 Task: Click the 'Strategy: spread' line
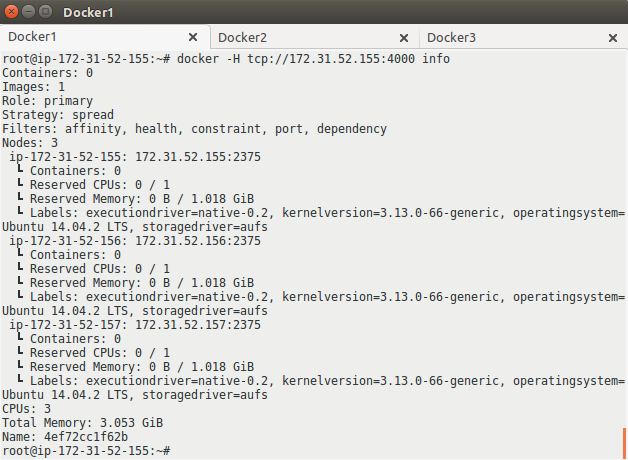(x=58, y=115)
